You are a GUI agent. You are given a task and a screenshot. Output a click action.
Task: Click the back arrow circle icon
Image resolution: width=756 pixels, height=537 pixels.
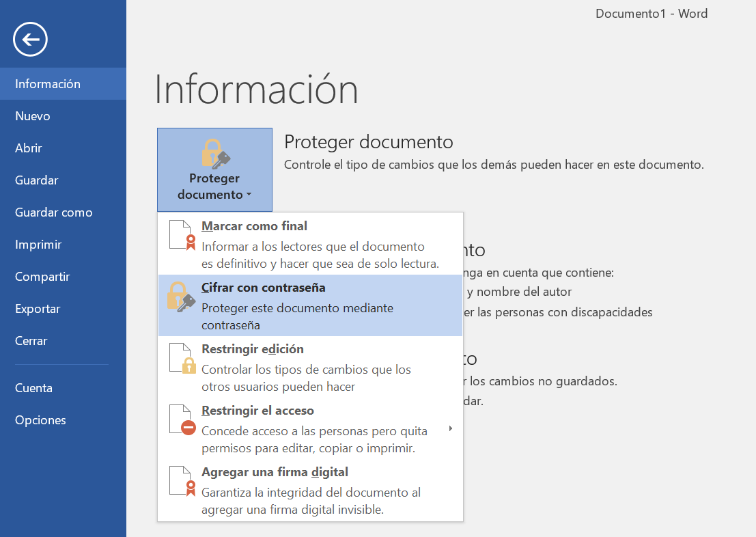31,39
